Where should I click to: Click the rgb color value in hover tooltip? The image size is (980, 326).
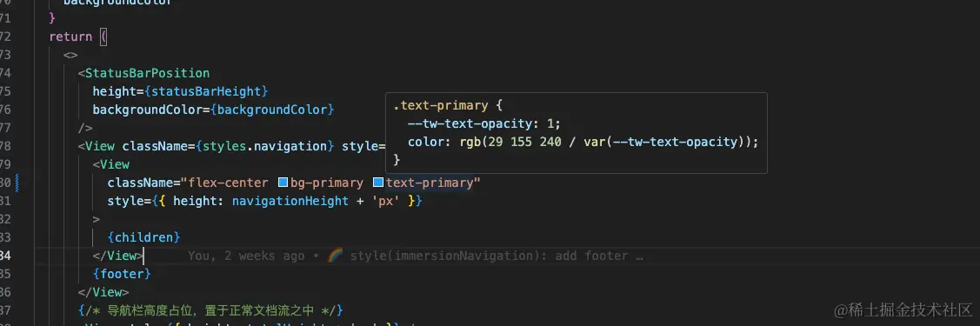point(608,142)
